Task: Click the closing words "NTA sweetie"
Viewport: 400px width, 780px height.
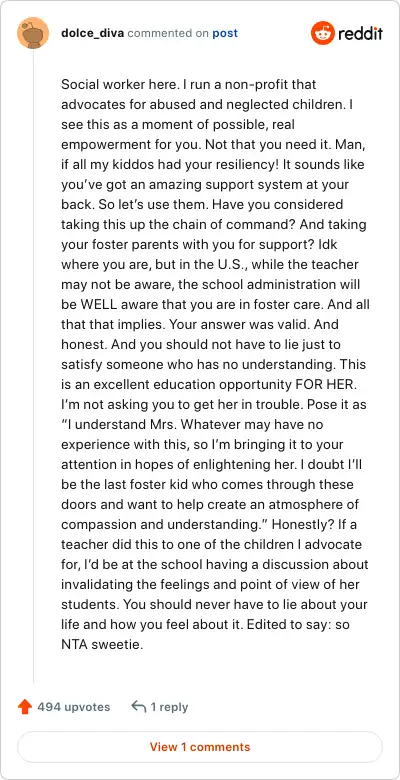Action: click(x=101, y=645)
